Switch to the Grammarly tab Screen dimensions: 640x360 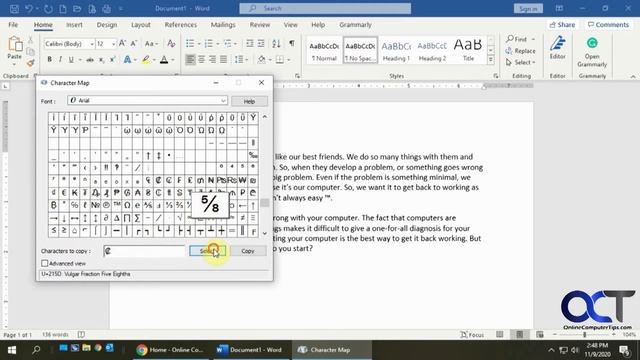click(x=355, y=24)
